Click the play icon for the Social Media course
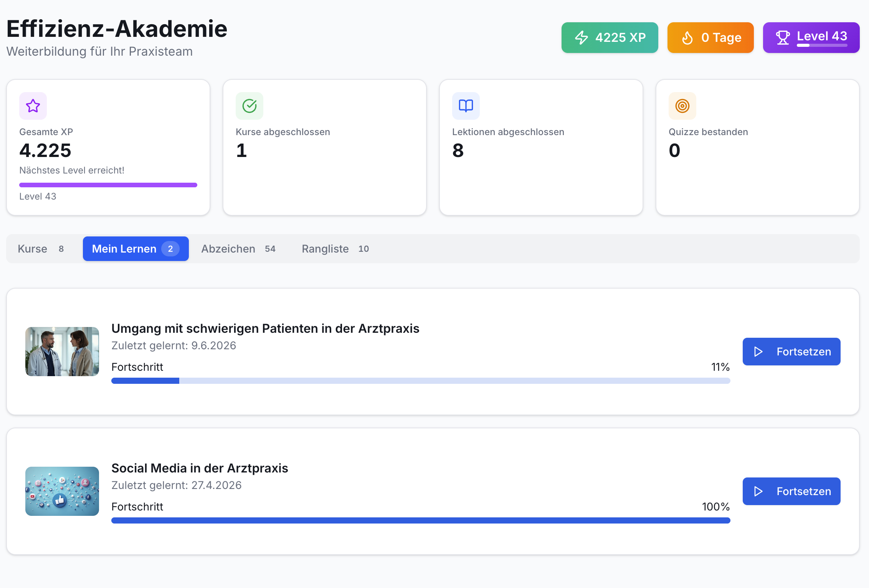869x588 pixels. point(758,491)
